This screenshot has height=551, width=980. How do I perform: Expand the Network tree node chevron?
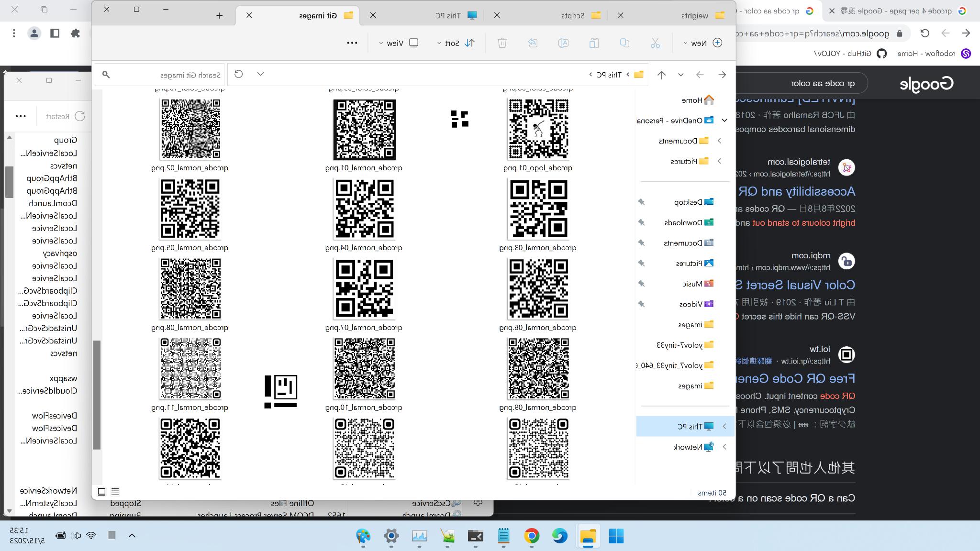point(724,447)
